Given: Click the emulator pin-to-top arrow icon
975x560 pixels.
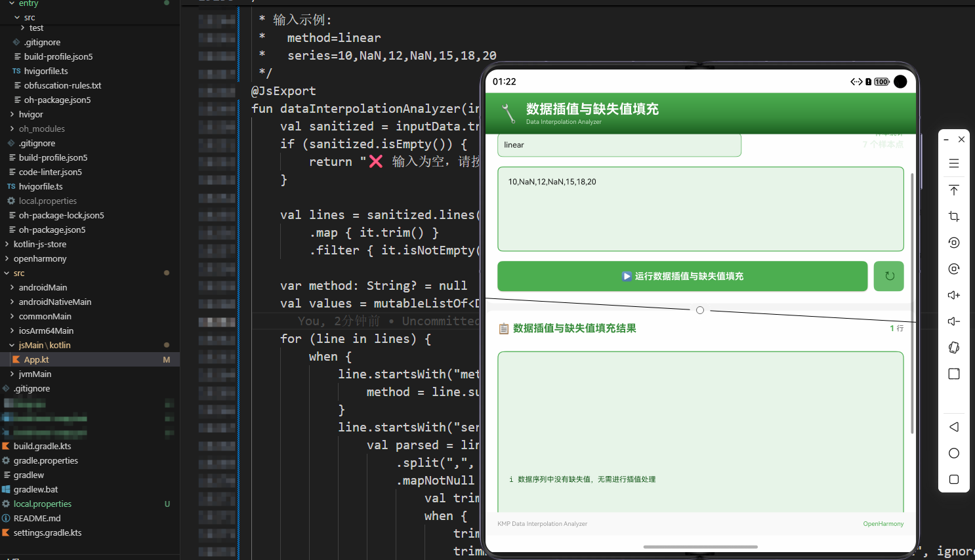Looking at the screenshot, I should pyautogui.click(x=954, y=190).
